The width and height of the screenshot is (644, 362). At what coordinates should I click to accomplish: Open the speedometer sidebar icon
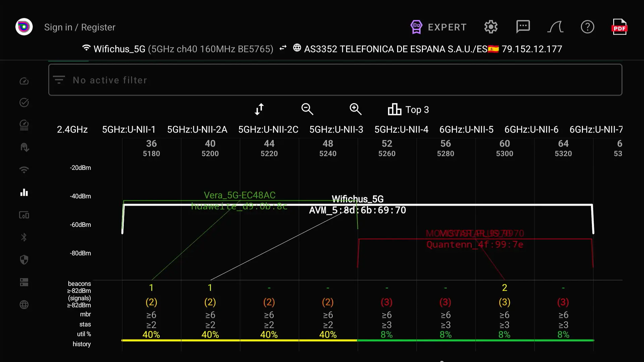click(24, 81)
